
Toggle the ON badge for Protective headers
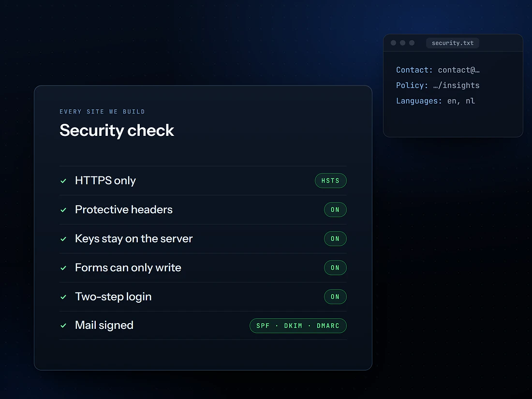tap(335, 210)
